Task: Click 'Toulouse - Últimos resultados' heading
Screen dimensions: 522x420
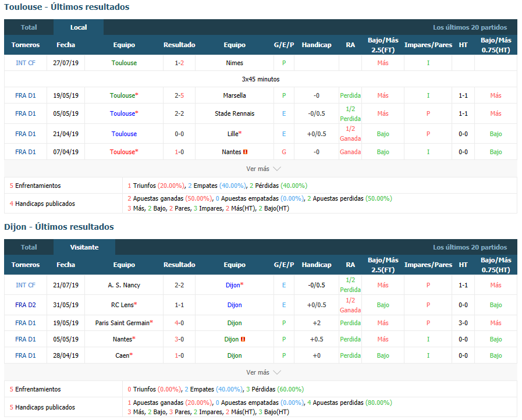Action: point(66,7)
